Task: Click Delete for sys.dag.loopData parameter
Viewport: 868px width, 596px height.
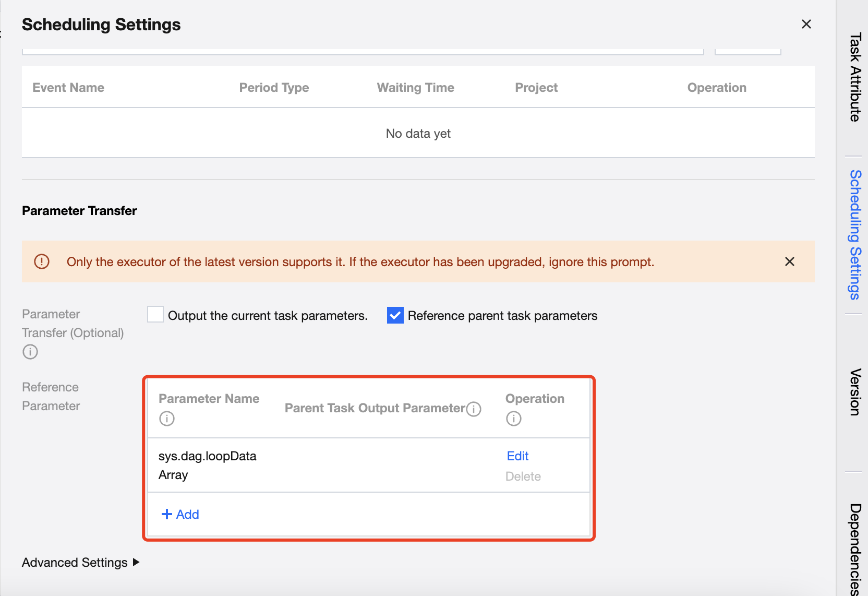Action: click(x=523, y=476)
